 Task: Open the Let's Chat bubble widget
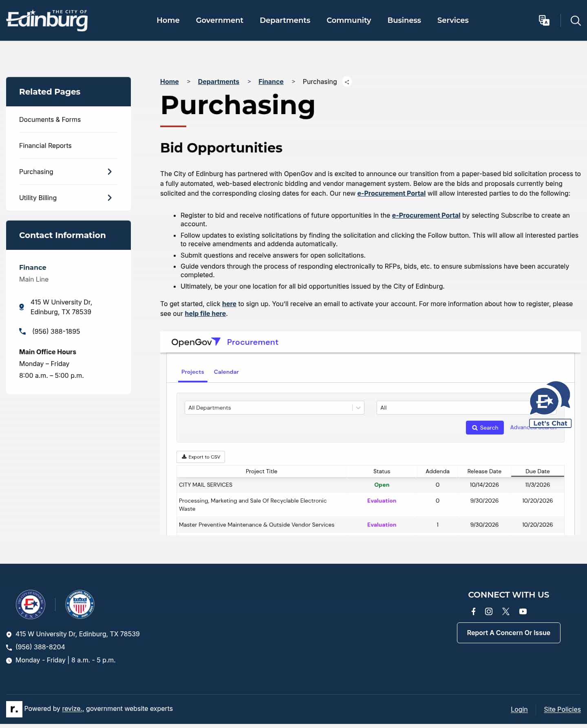550,404
